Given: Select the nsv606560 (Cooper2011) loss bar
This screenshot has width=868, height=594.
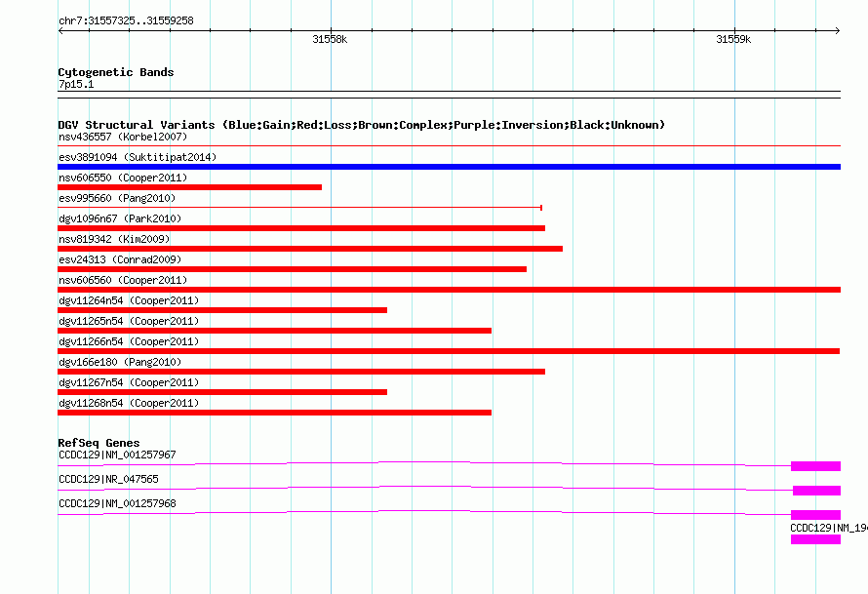Looking at the screenshot, I should pos(449,290).
